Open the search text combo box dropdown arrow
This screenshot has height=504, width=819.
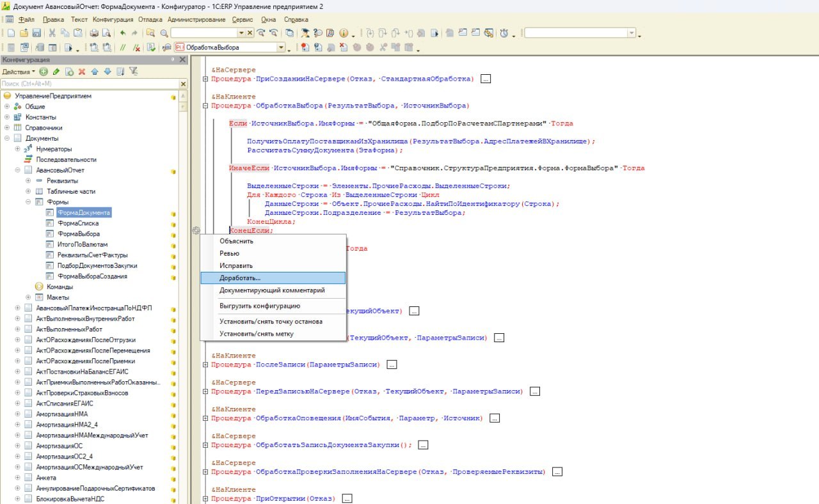click(241, 33)
